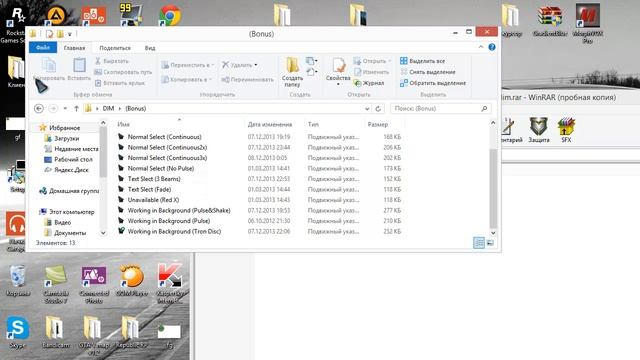Click the Back navigation arrow
The width and height of the screenshot is (640, 360).
(39, 108)
